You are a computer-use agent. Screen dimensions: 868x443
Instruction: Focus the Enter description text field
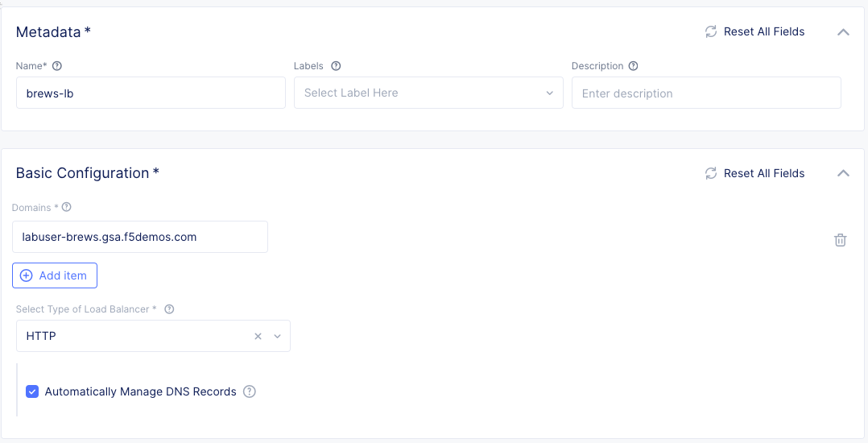point(705,93)
